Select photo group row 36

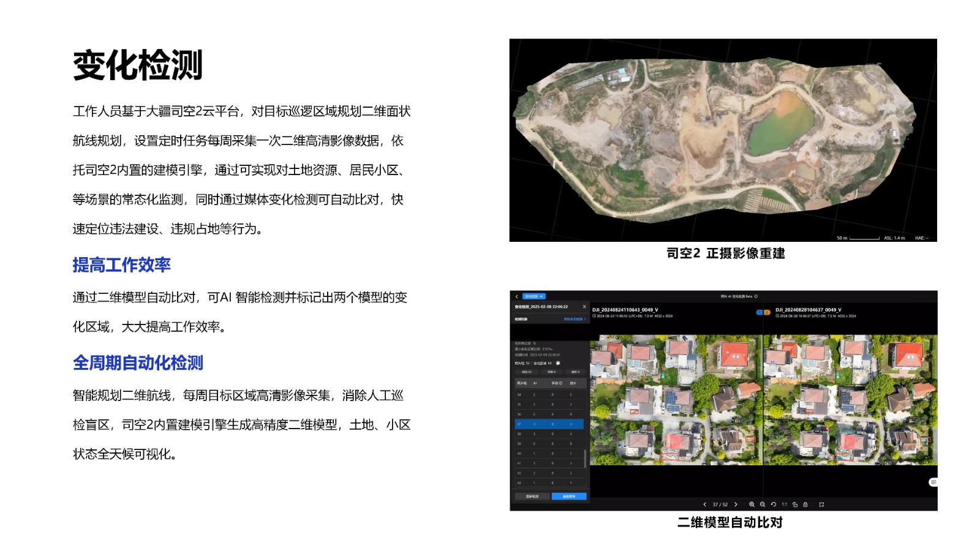click(549, 414)
